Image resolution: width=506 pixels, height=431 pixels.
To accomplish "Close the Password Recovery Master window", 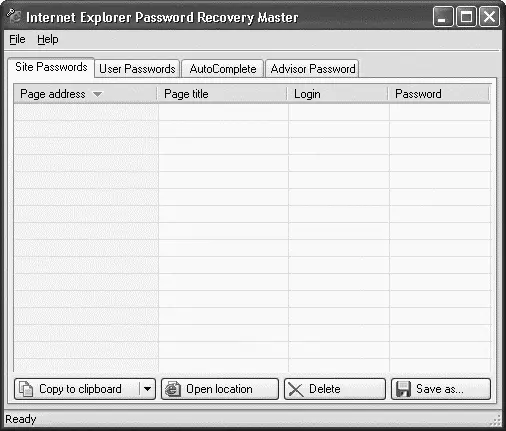I will [x=489, y=17].
